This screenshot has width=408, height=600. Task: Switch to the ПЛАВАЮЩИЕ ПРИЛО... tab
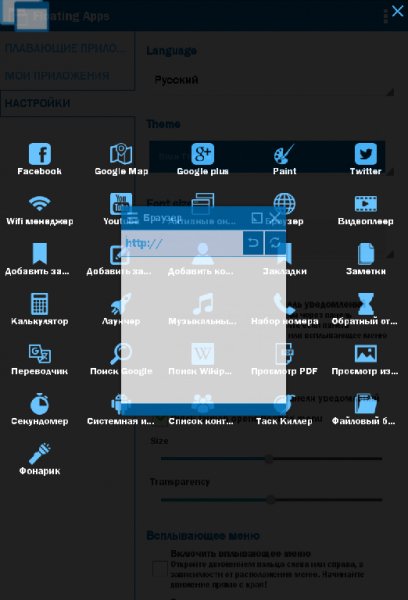(x=67, y=49)
